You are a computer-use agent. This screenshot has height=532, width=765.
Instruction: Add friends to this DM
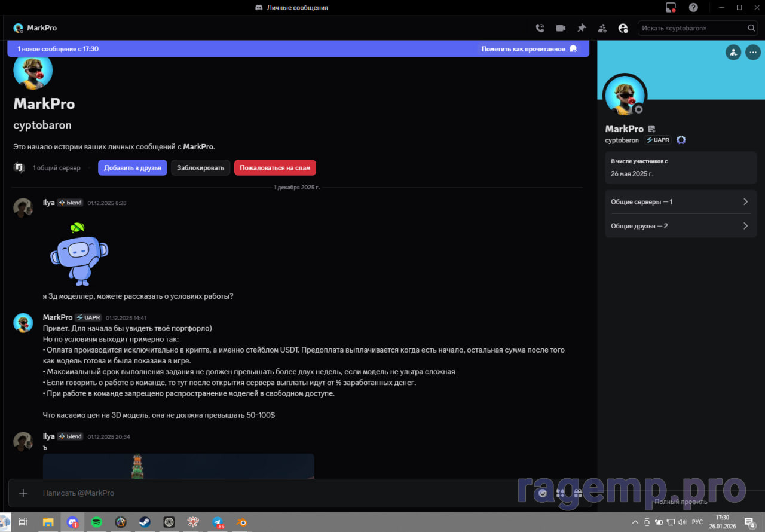click(602, 28)
